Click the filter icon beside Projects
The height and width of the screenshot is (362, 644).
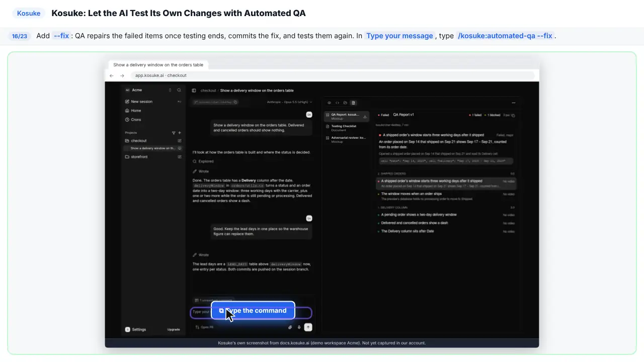(x=174, y=133)
